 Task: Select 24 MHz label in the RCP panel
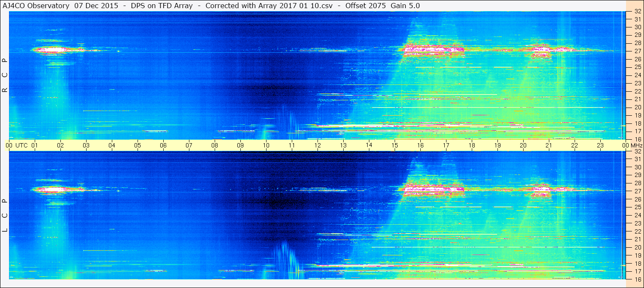tap(637, 75)
